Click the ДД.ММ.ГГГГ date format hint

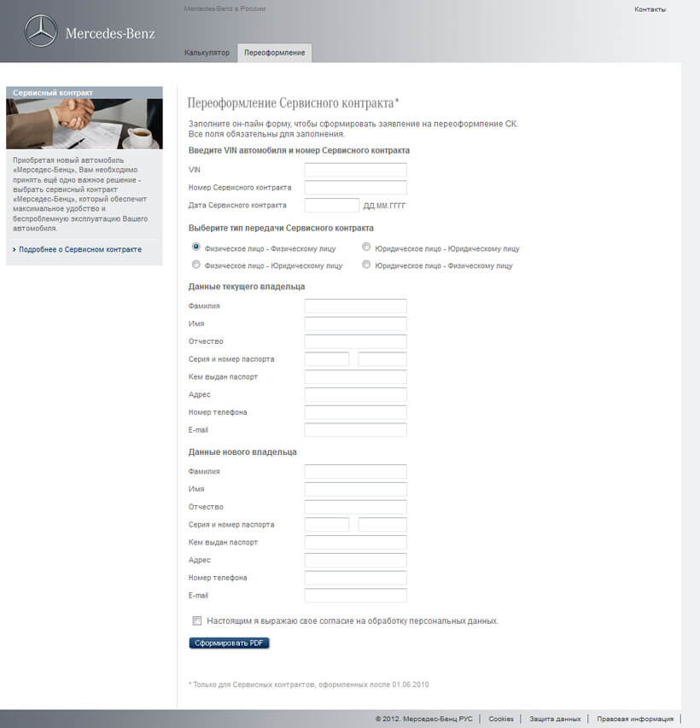point(385,206)
